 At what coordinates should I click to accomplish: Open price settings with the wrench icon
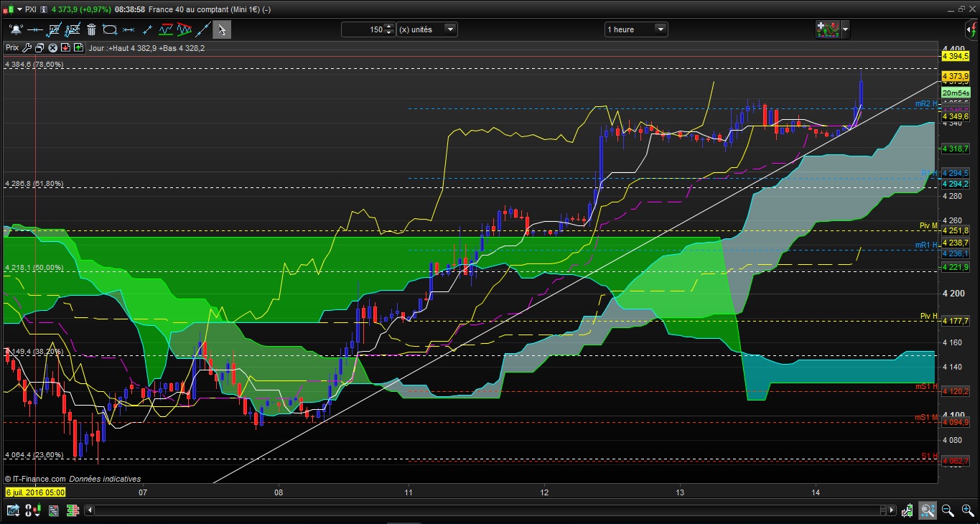[27, 48]
